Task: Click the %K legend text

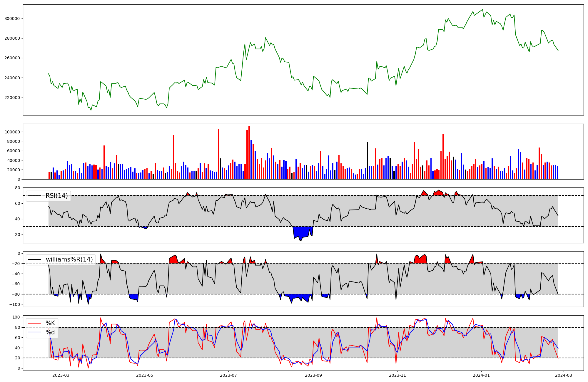Action: point(50,323)
